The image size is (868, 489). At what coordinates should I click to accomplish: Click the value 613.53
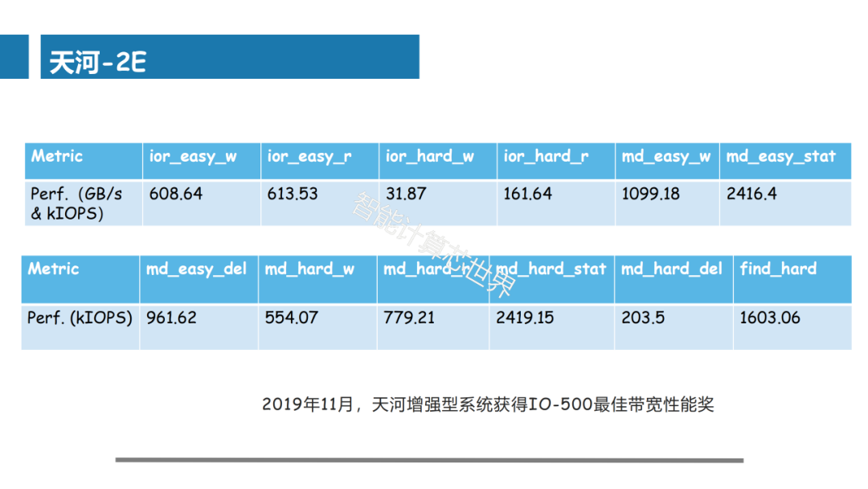[x=293, y=194]
